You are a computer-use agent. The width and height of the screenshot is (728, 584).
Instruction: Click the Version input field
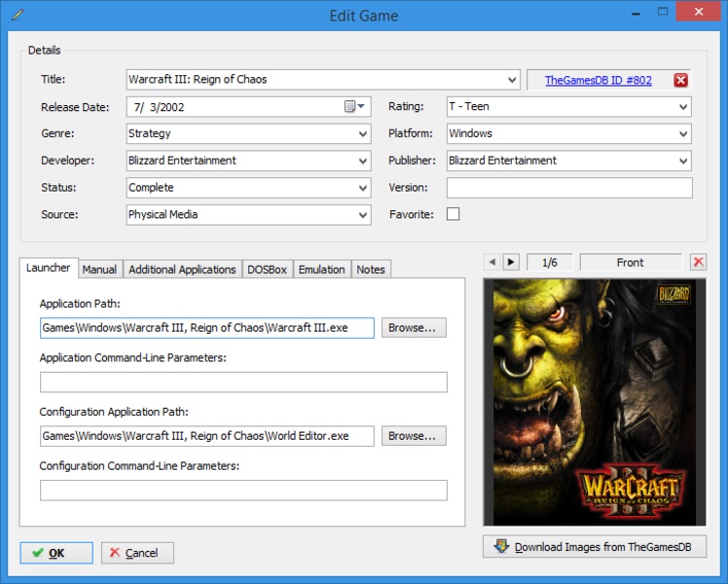(569, 188)
